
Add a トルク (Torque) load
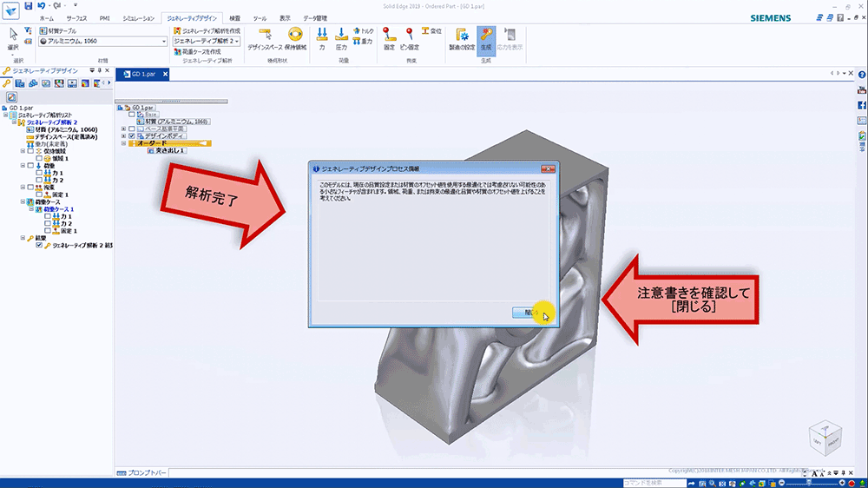point(363,31)
